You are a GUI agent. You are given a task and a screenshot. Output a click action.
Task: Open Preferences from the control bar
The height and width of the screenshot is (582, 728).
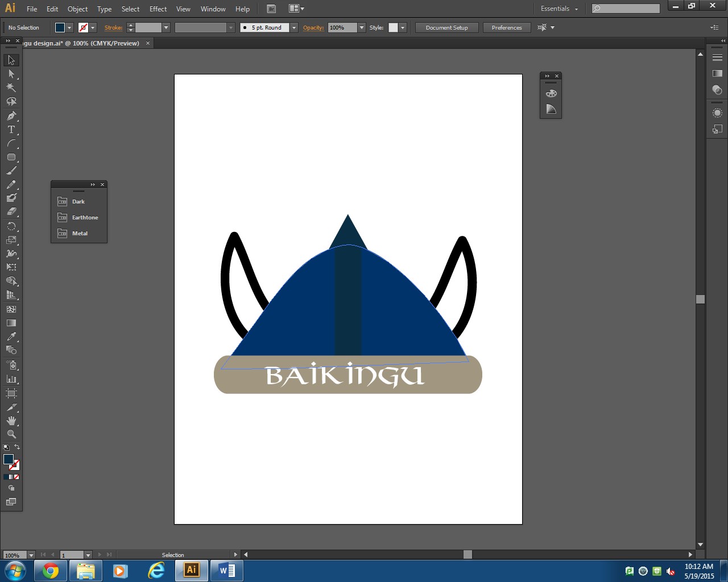[x=506, y=27]
